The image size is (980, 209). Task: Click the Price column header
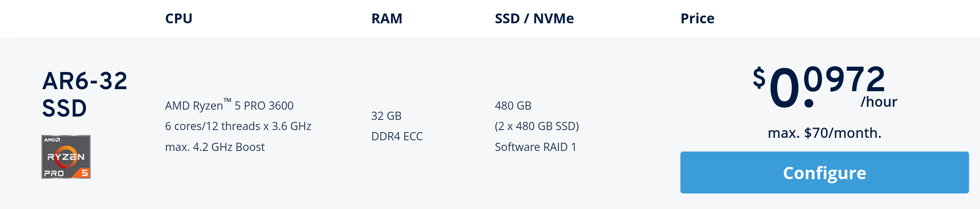[x=697, y=18]
